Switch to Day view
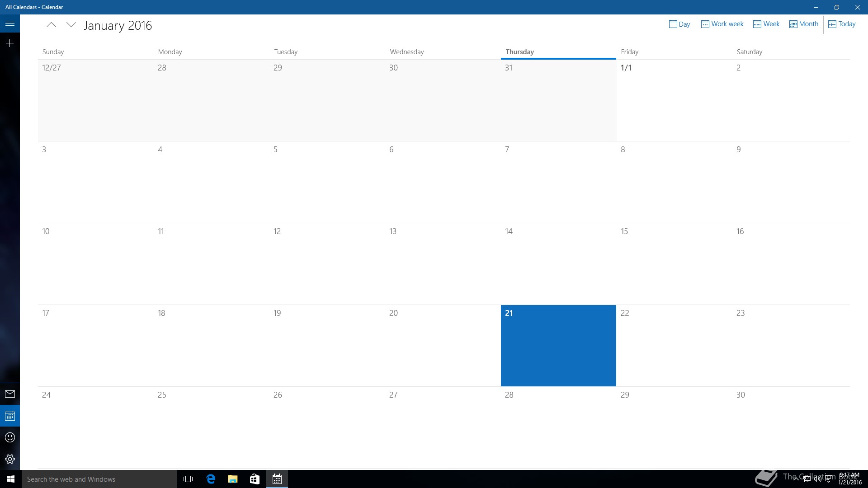 point(679,24)
